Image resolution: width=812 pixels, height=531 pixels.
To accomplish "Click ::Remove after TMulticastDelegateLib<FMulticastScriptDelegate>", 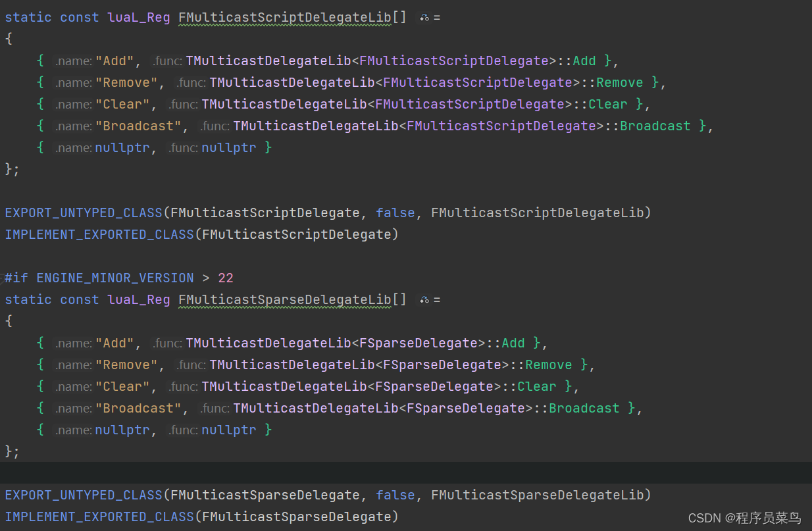I will [x=612, y=82].
